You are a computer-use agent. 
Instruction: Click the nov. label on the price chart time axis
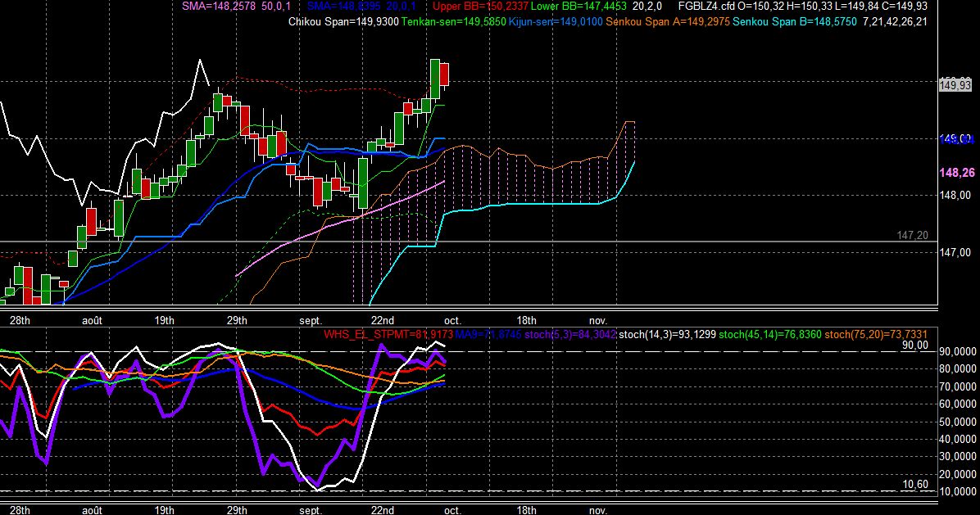(598, 320)
